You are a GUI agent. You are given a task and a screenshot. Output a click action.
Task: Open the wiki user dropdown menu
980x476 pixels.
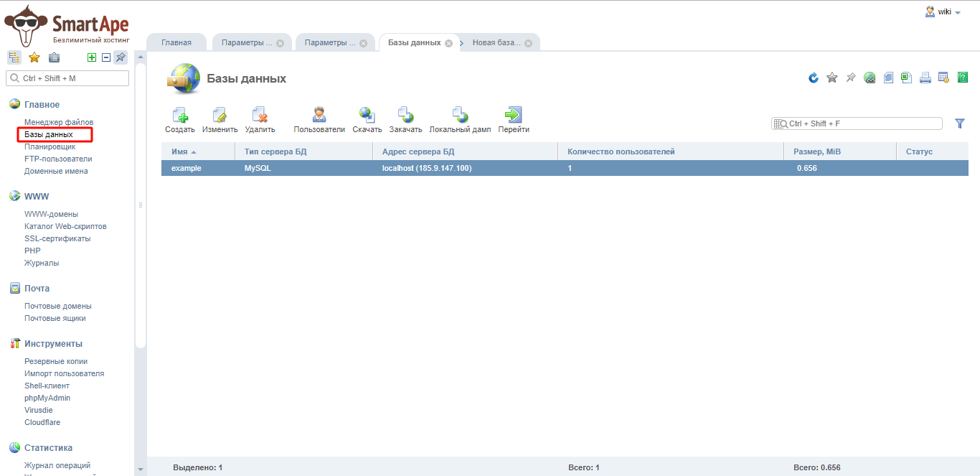pyautogui.click(x=943, y=12)
